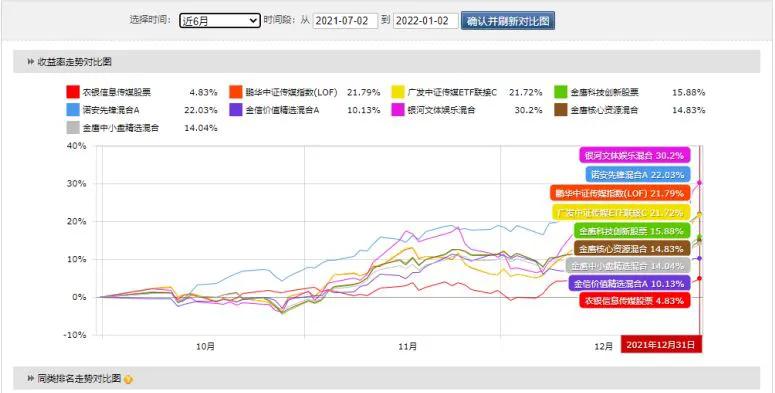Click the end date field 2022-01-02
775x393 pixels.
(x=426, y=20)
